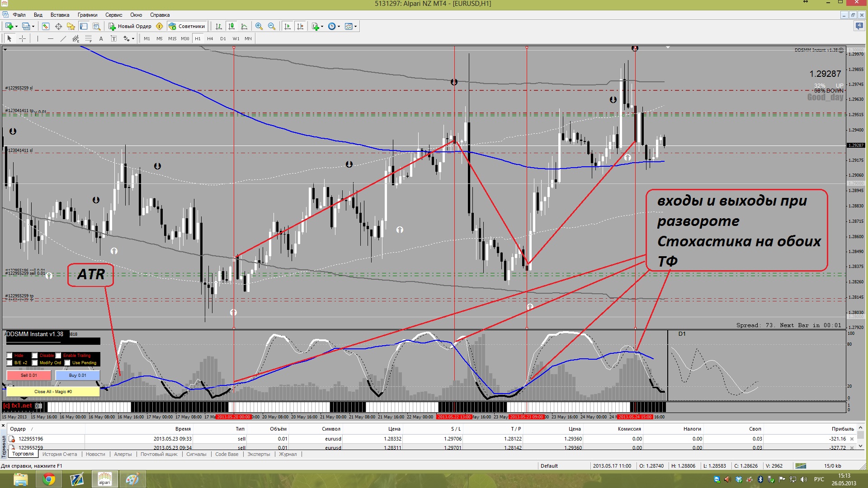868x488 pixels.
Task: Select the equidistant channel tool
Action: (75, 38)
